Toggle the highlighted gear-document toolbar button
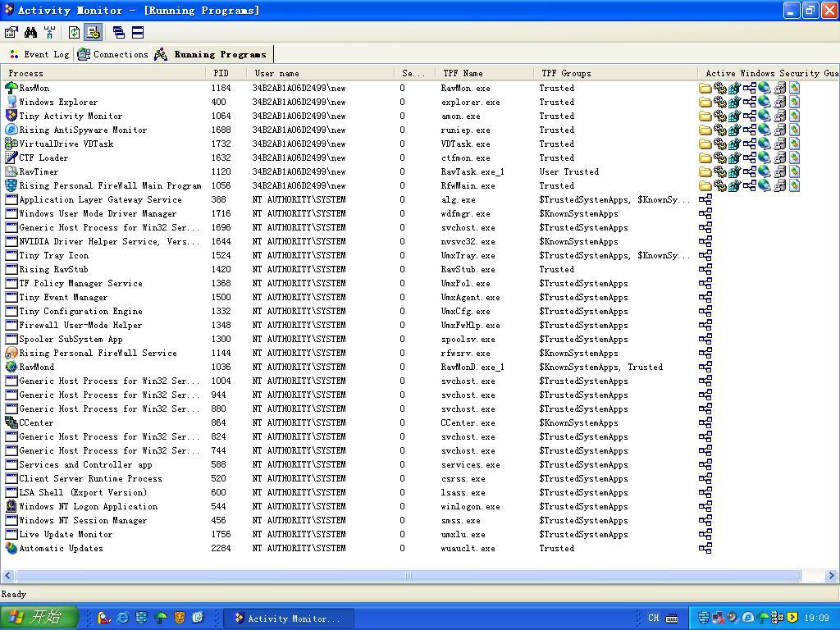 [x=93, y=32]
